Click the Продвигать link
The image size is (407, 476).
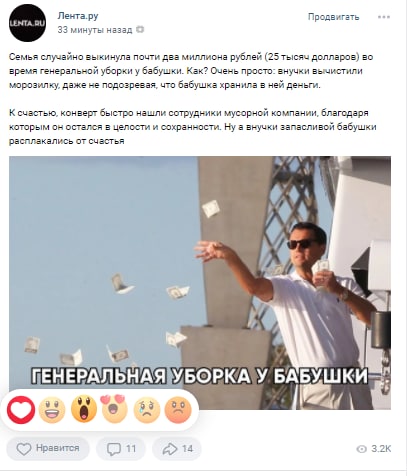(333, 17)
